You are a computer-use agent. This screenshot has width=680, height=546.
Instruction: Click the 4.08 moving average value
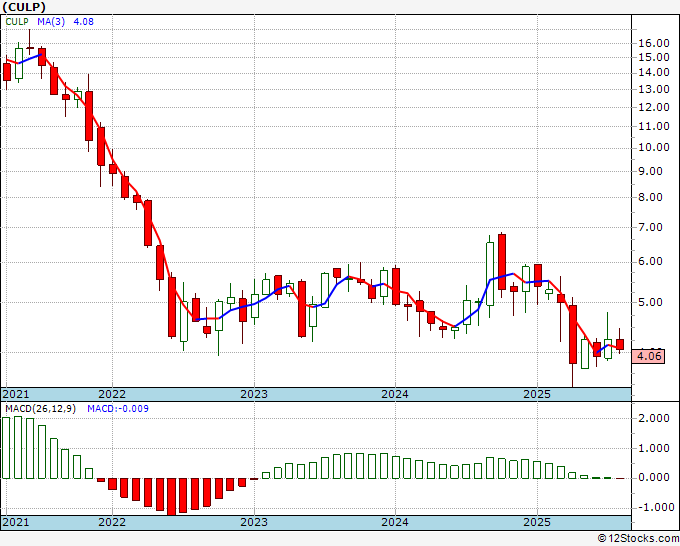[x=83, y=22]
